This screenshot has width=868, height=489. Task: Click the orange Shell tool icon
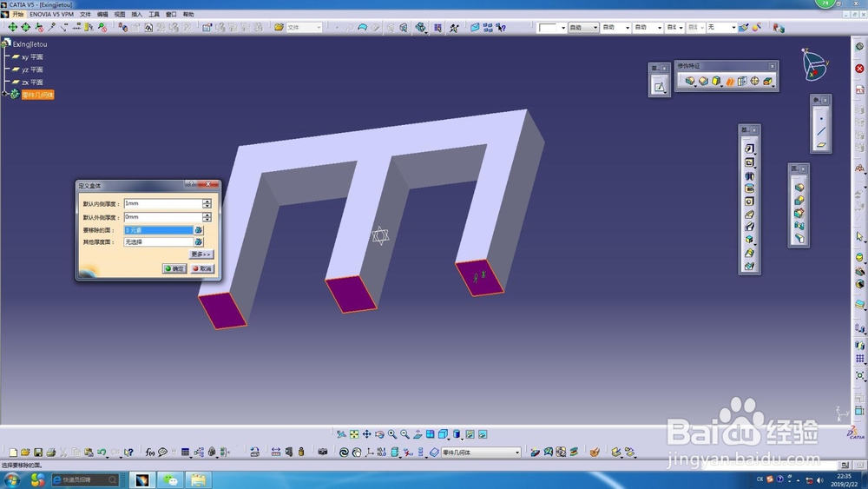730,82
